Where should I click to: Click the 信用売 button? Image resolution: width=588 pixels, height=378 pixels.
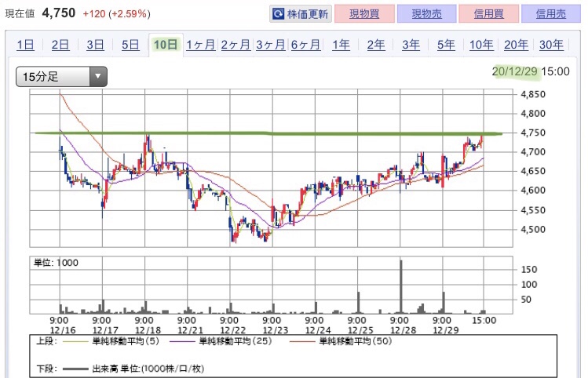tap(550, 14)
